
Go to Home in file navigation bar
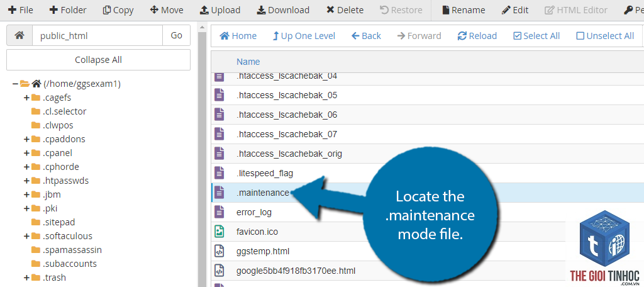pyautogui.click(x=238, y=36)
